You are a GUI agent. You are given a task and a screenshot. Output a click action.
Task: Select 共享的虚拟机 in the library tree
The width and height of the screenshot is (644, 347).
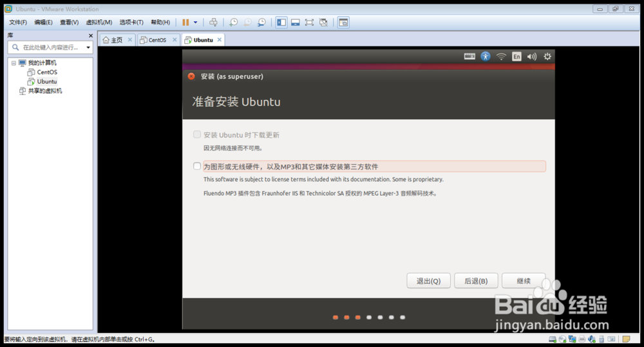pos(45,91)
